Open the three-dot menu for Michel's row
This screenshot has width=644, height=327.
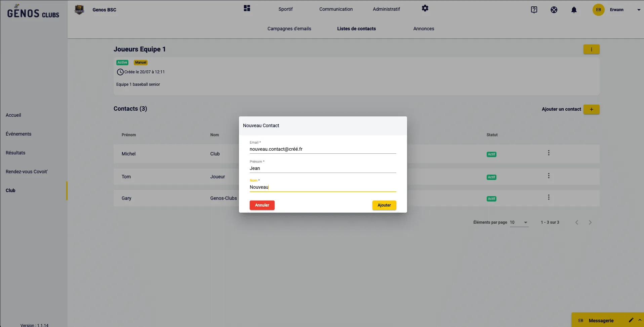click(x=549, y=153)
